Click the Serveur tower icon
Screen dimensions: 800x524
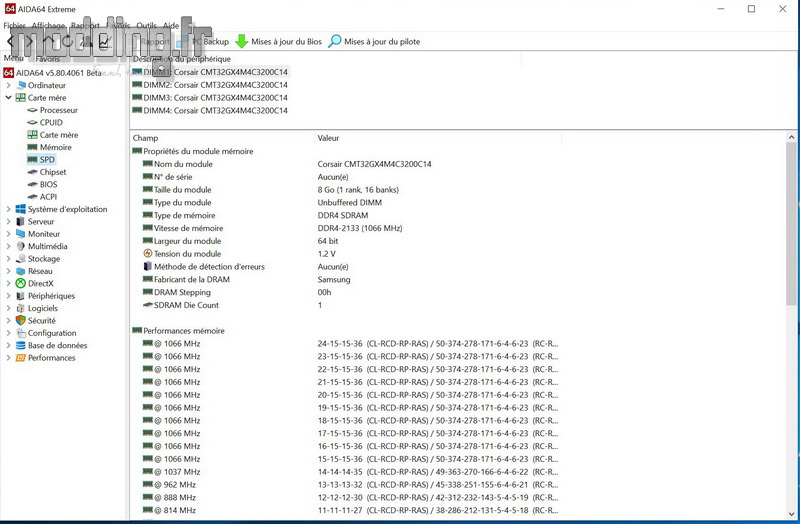click(x=20, y=221)
